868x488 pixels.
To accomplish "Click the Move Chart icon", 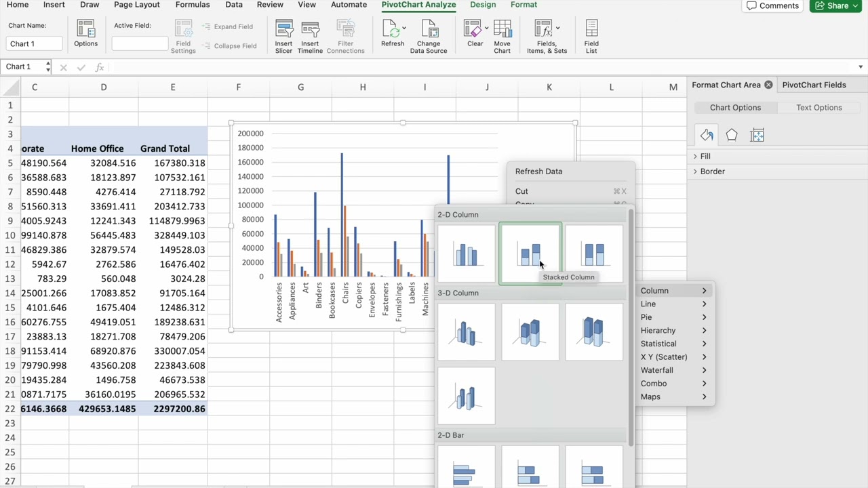I will [502, 37].
